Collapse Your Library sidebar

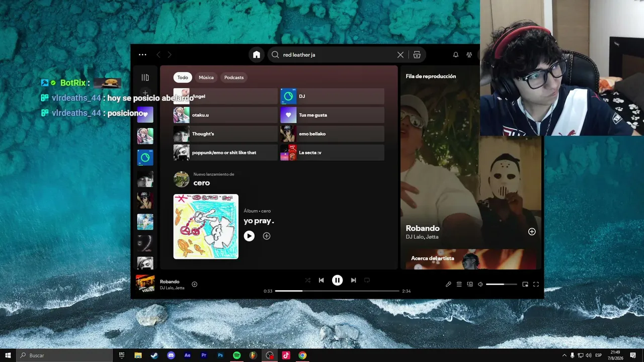click(x=145, y=77)
